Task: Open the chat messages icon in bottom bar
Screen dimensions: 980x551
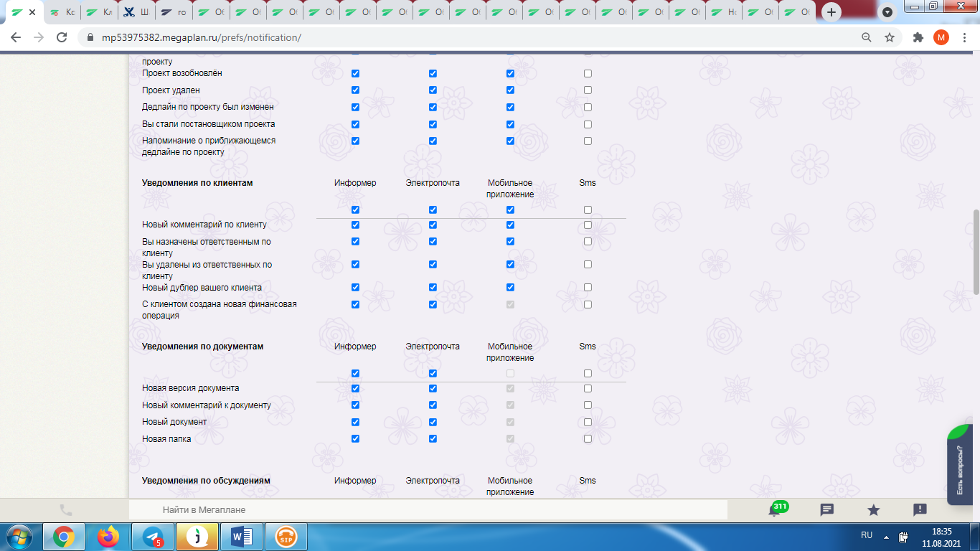Action: [826, 510]
